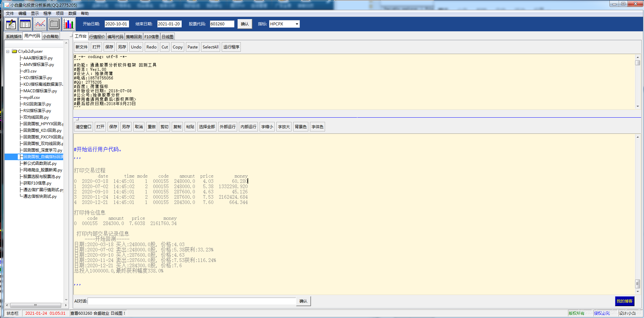This screenshot has width=644, height=318.
Task: Click the 清空窗口 button
Action: 84,127
